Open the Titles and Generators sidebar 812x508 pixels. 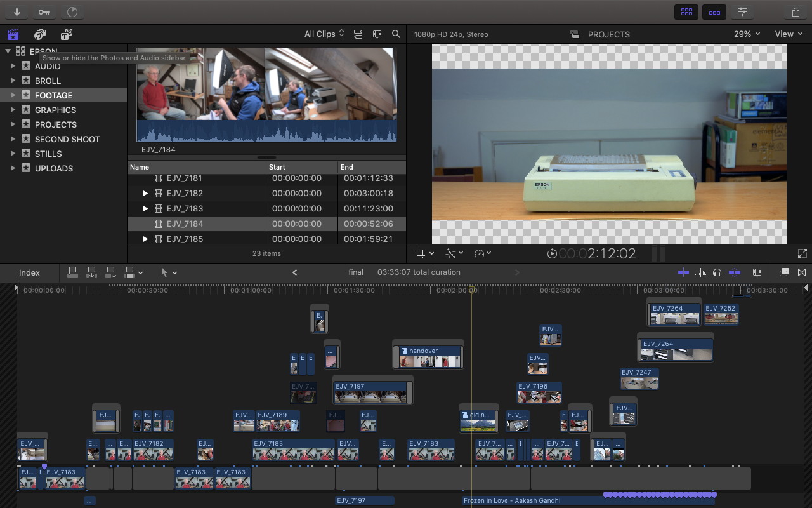pos(66,34)
